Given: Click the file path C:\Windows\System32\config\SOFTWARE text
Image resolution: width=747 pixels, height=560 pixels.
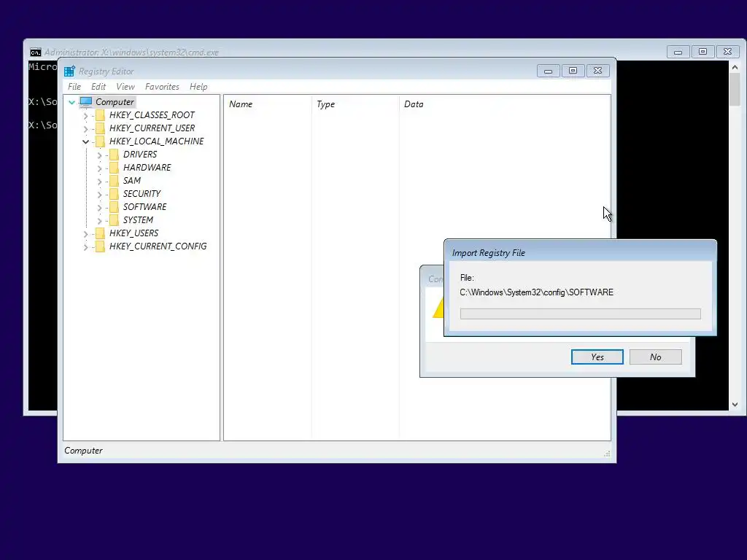Looking at the screenshot, I should 536,292.
